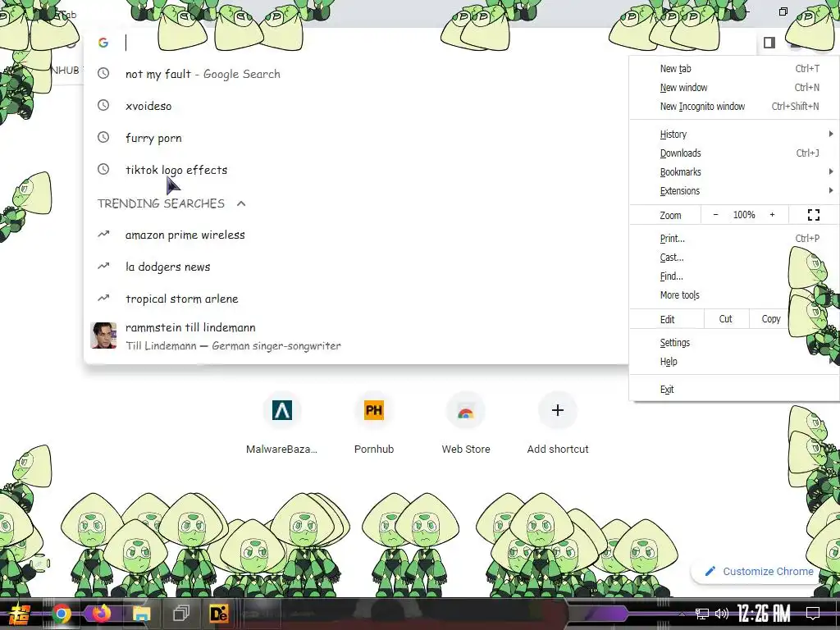Click trend arrow icon for 'amazon prime wireless'
840x630 pixels.
103,234
